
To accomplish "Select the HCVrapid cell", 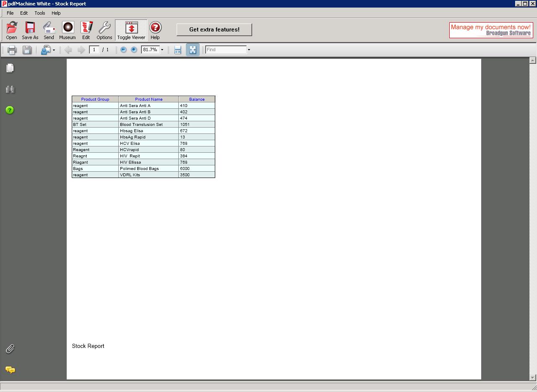I will 149,150.
